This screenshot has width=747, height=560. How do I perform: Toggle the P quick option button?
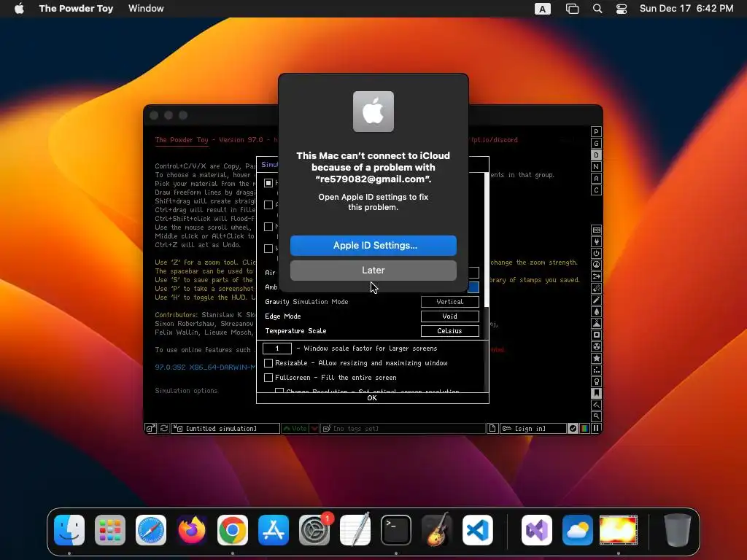596,132
